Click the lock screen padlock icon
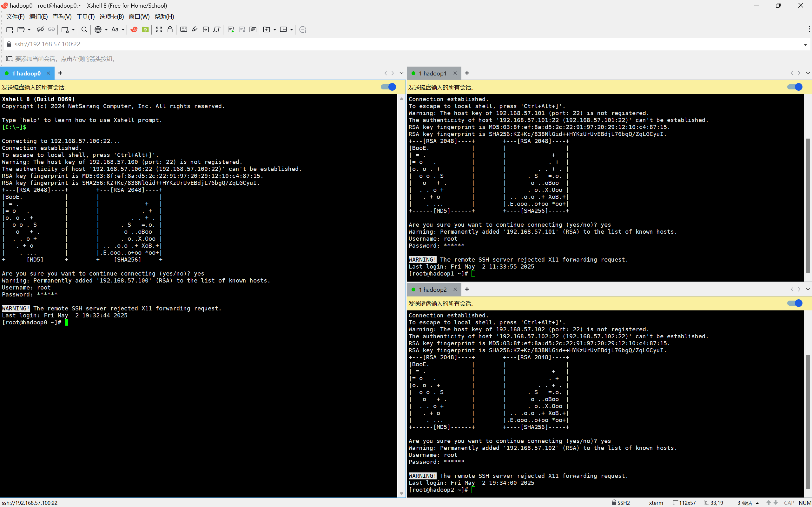Image resolution: width=812 pixels, height=507 pixels. click(170, 29)
